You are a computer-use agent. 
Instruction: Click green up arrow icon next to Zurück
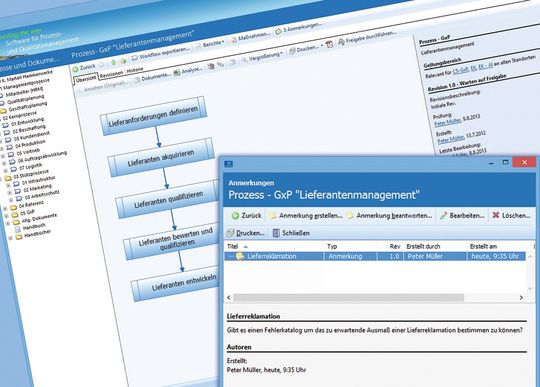[113, 63]
